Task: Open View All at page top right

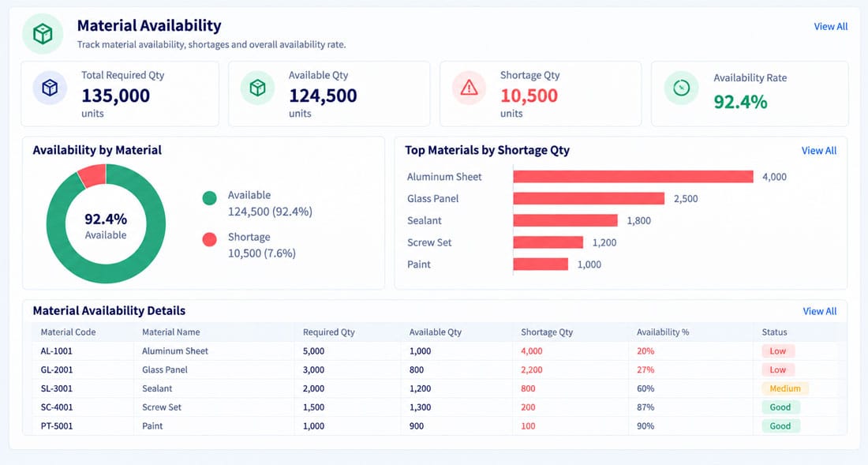Action: click(x=830, y=27)
